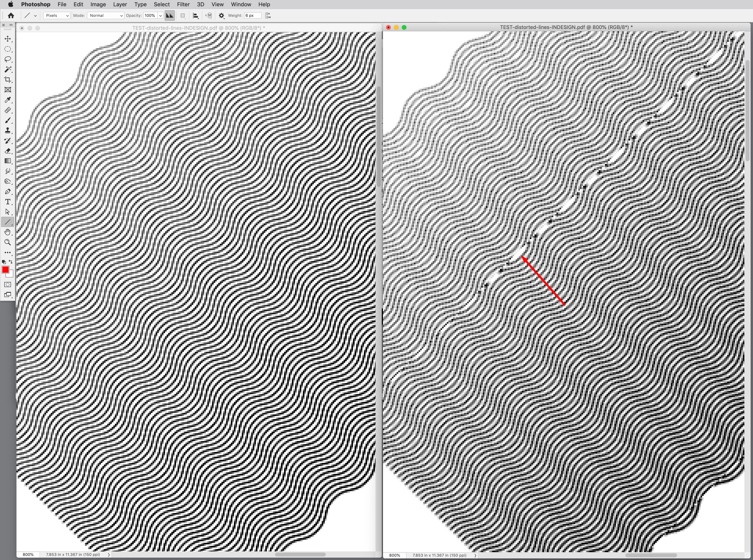Expand the Opacity slider dropdown arrow
This screenshot has width=753, height=560.
tap(160, 16)
